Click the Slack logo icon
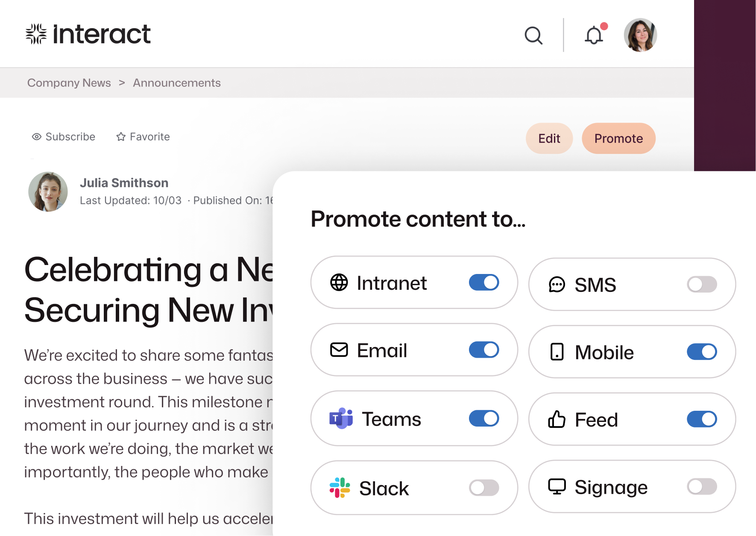The image size is (756, 536). pyautogui.click(x=340, y=488)
